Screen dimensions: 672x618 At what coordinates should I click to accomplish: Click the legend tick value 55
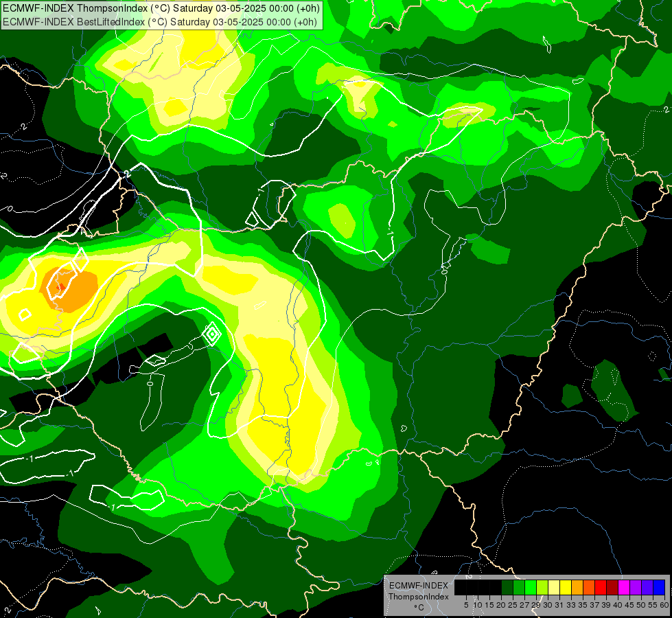click(653, 605)
